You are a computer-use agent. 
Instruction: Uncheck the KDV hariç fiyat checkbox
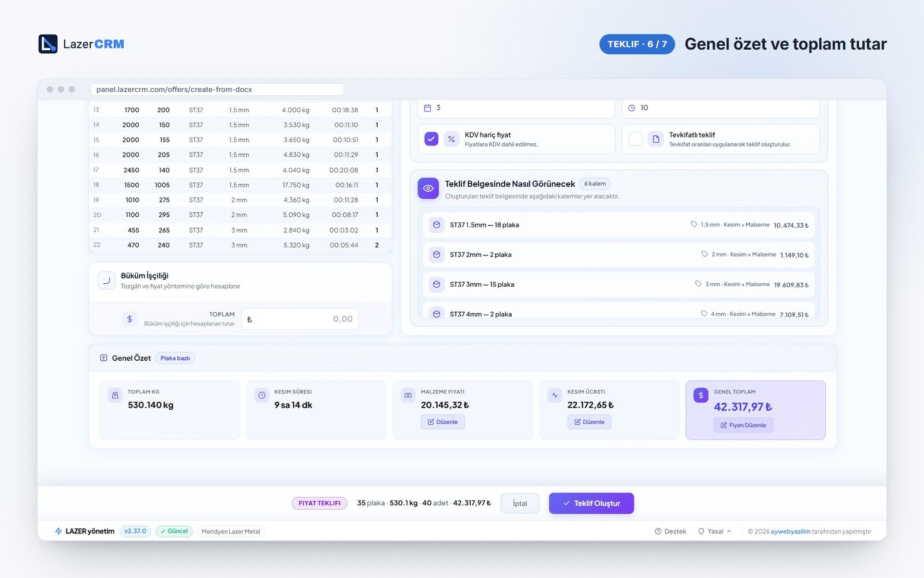click(431, 139)
